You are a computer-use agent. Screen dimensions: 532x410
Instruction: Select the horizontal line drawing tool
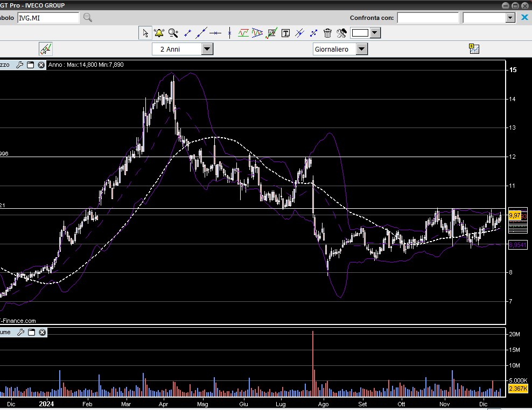215,33
